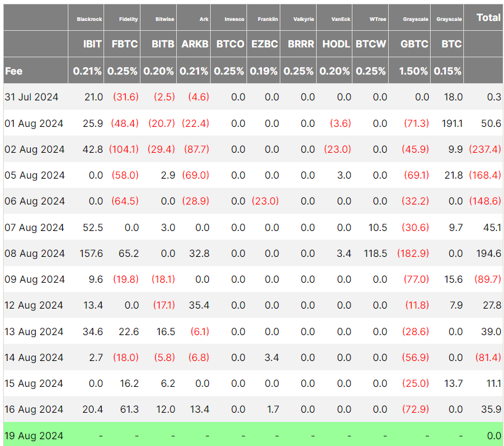Click the 0.15% fee value
504x446 pixels.
[x=447, y=71]
